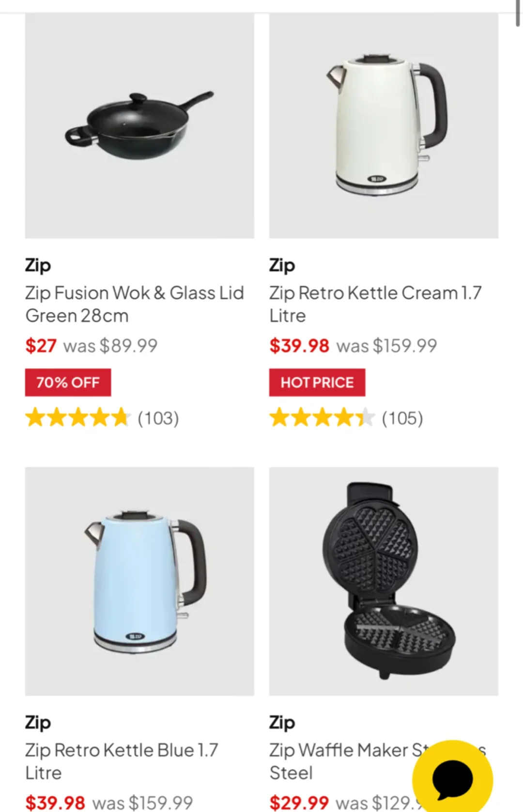Open the (103) reviews count
The width and height of the screenshot is (523, 812).
[158, 418]
